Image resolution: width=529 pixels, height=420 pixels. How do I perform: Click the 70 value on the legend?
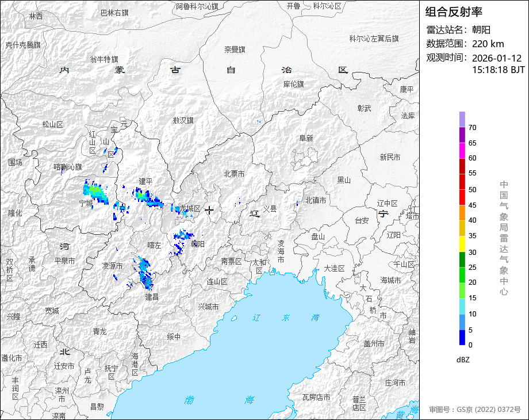(x=472, y=128)
